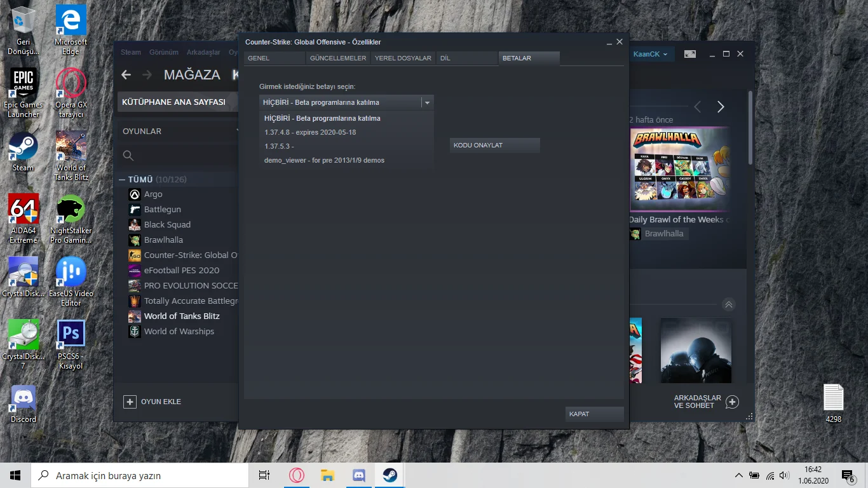Open the Görünüm menu
Viewport: 868px width, 488px height.
164,52
